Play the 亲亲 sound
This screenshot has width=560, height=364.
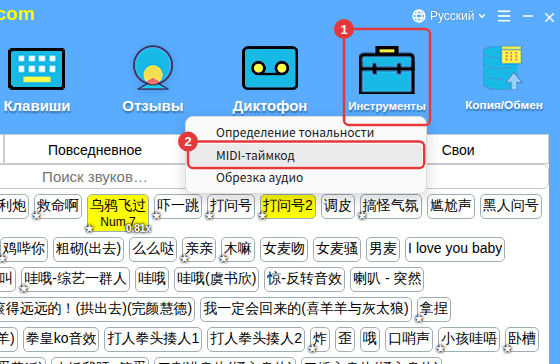199,249
